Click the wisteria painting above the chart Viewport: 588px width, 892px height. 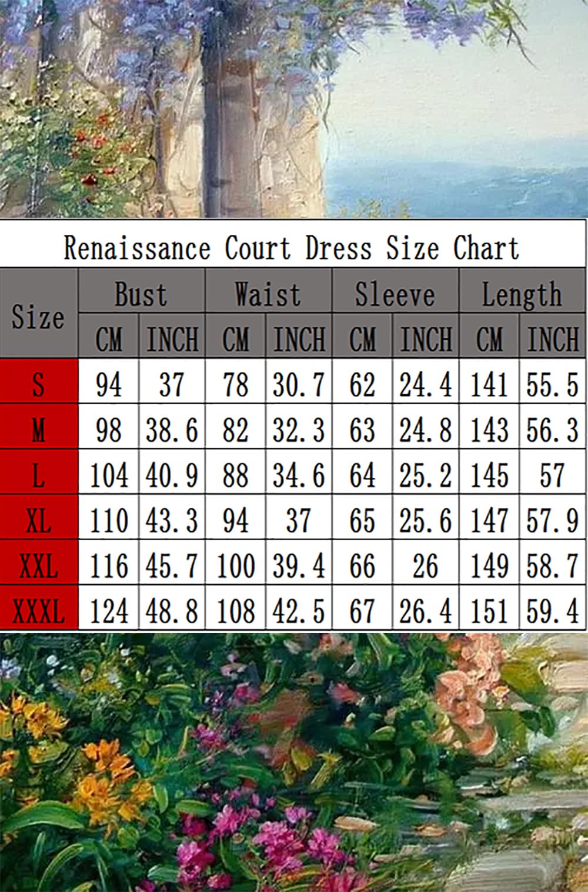[x=294, y=109]
